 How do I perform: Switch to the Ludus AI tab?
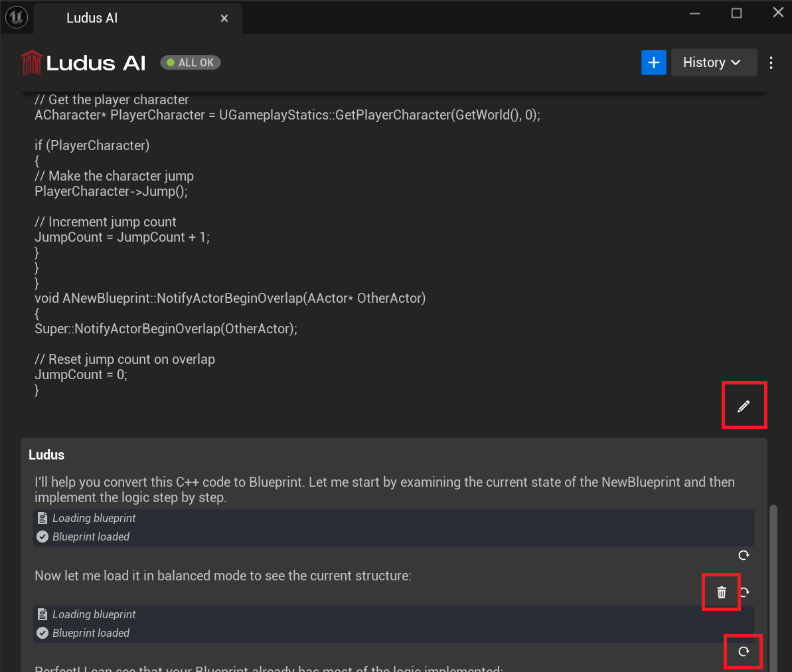pos(92,18)
